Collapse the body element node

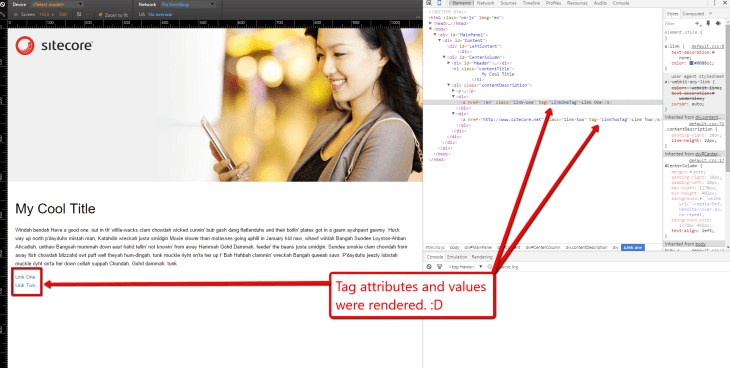point(431,29)
